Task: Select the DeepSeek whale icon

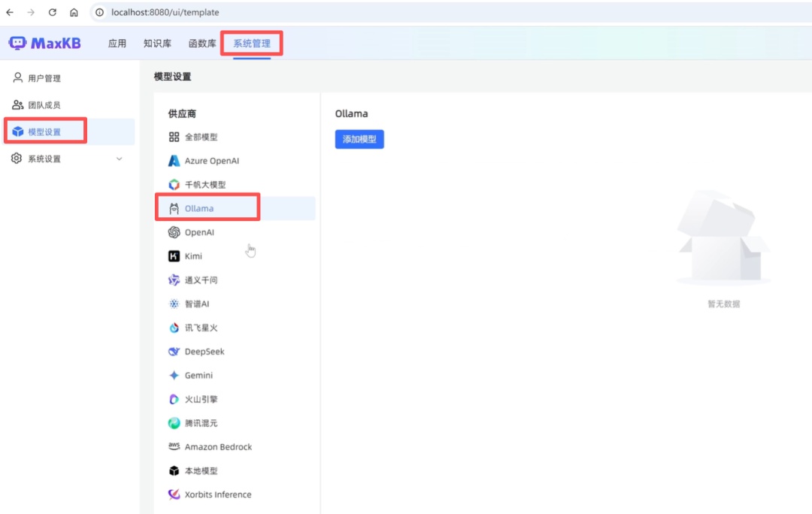Action: [x=174, y=352]
